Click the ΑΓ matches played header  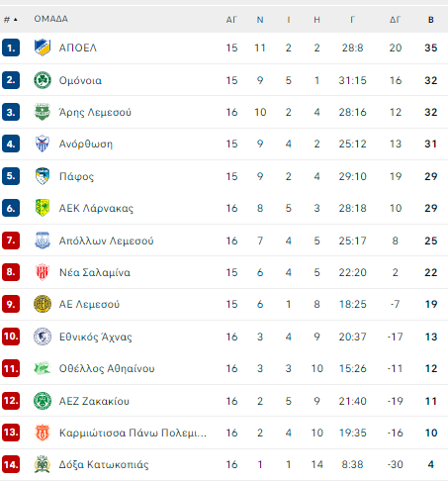231,20
